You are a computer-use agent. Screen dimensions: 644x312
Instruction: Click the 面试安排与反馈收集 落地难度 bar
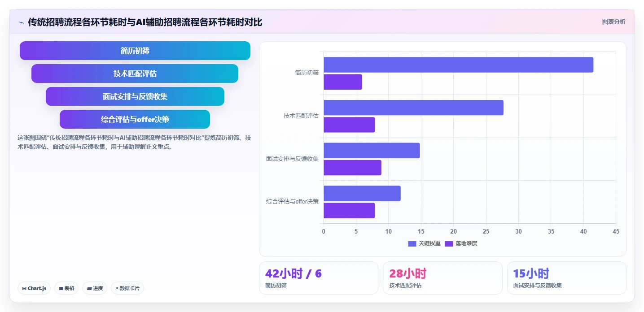pyautogui.click(x=352, y=168)
